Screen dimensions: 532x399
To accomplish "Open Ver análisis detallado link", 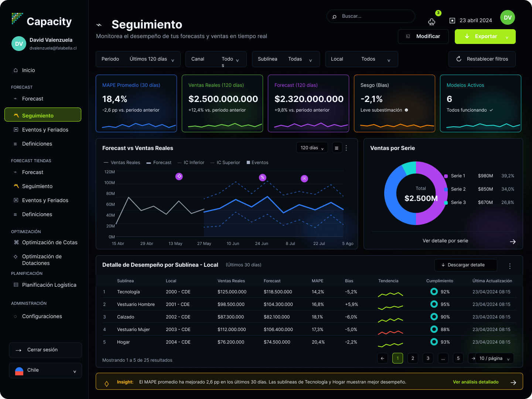I will (476, 382).
